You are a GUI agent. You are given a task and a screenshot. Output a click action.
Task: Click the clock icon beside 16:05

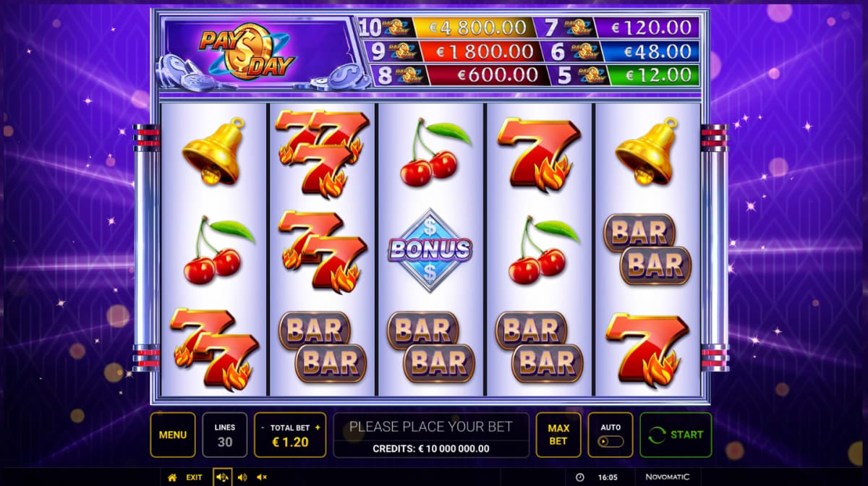[x=579, y=477]
